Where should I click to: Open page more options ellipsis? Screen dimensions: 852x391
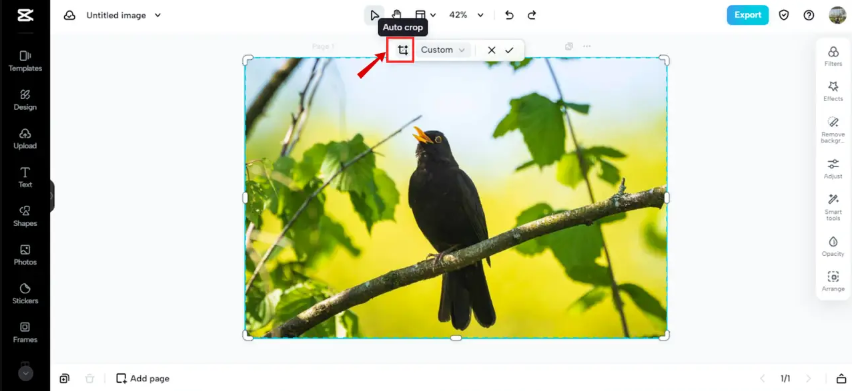[587, 47]
